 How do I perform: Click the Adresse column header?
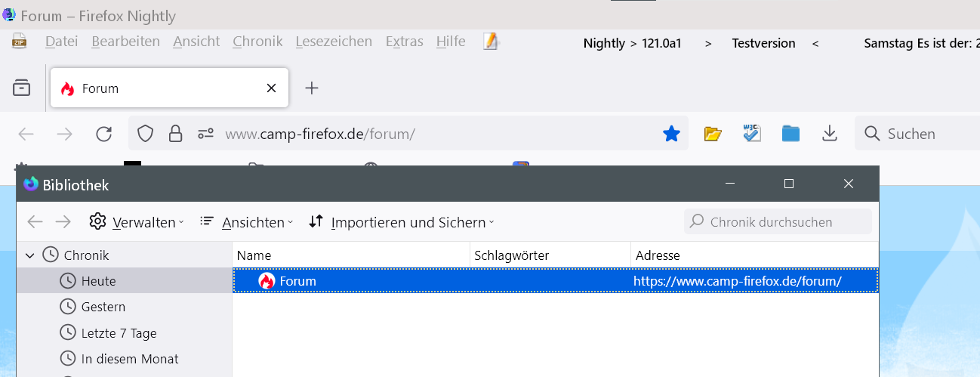pyautogui.click(x=658, y=255)
